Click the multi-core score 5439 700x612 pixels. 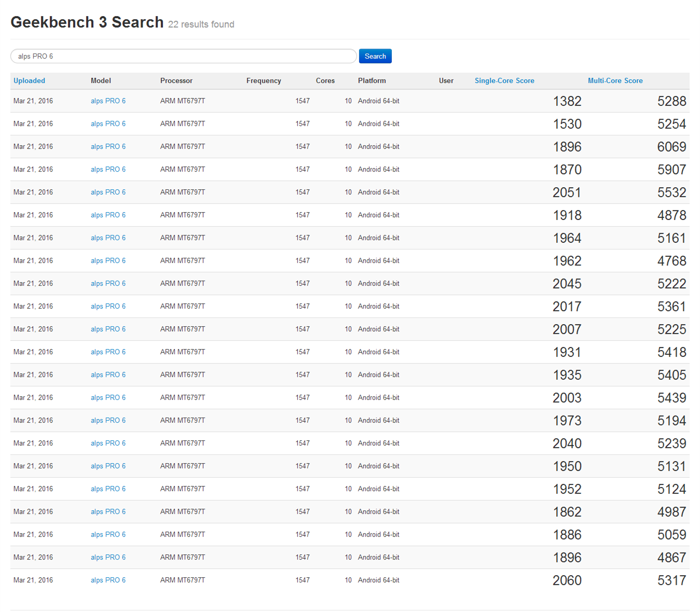pyautogui.click(x=671, y=398)
